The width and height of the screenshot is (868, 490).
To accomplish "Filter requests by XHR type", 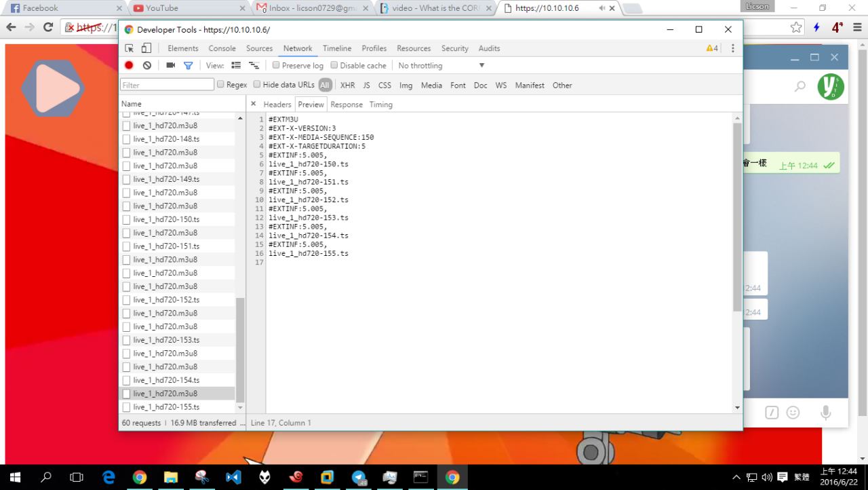I will point(347,86).
